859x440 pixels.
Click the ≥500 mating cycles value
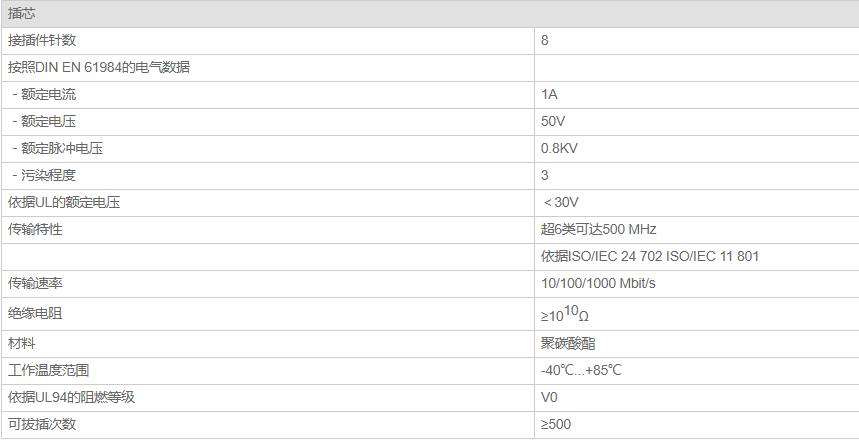(x=555, y=424)
